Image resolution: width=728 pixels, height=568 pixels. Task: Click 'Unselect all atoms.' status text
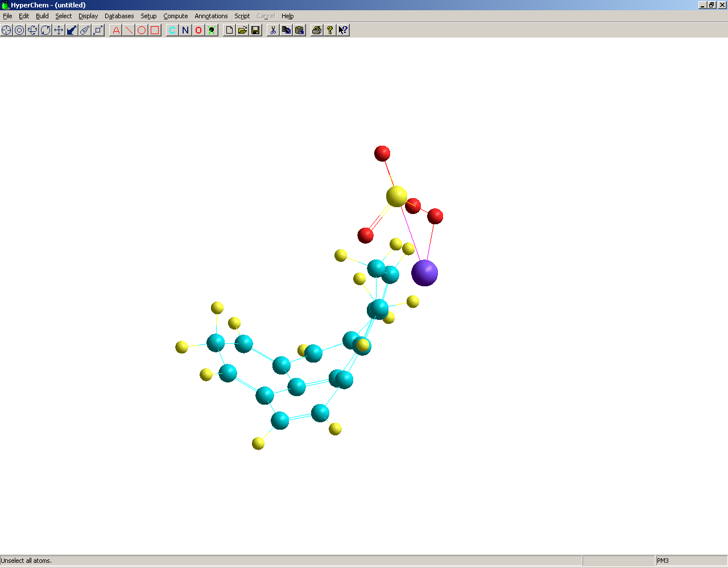coord(26,561)
